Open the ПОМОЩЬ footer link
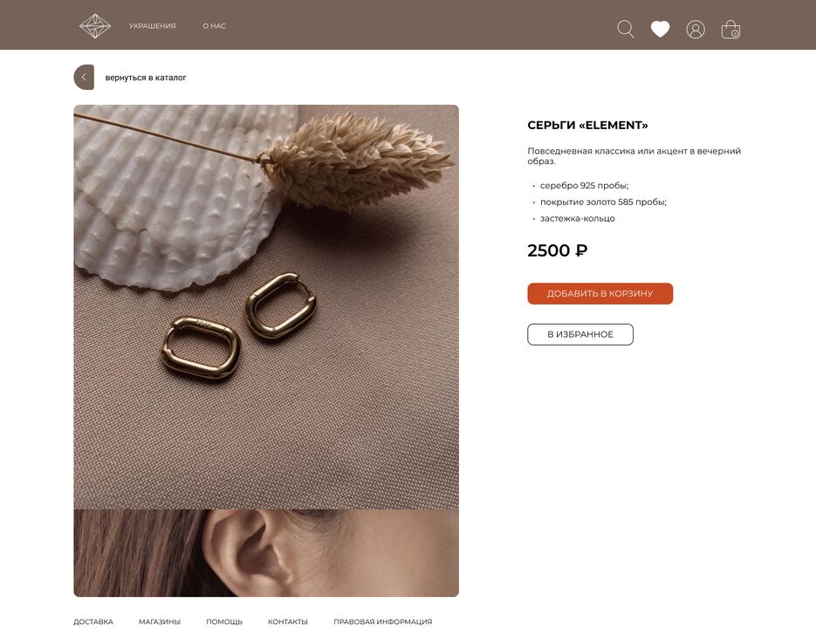Screen dimensions: 816x644 pos(224,621)
